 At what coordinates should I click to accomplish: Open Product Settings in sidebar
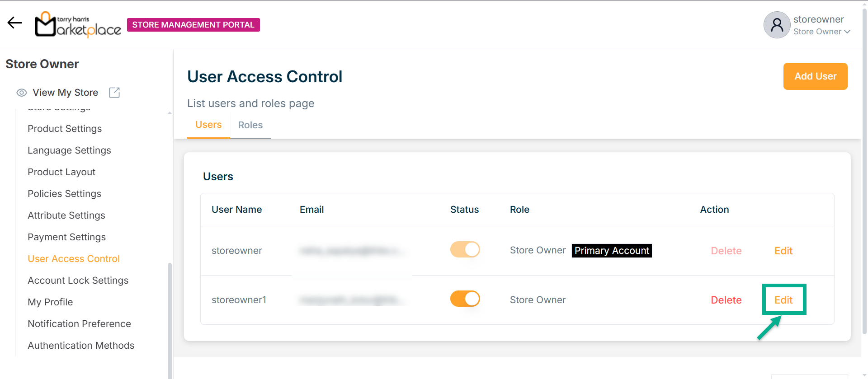click(x=65, y=129)
